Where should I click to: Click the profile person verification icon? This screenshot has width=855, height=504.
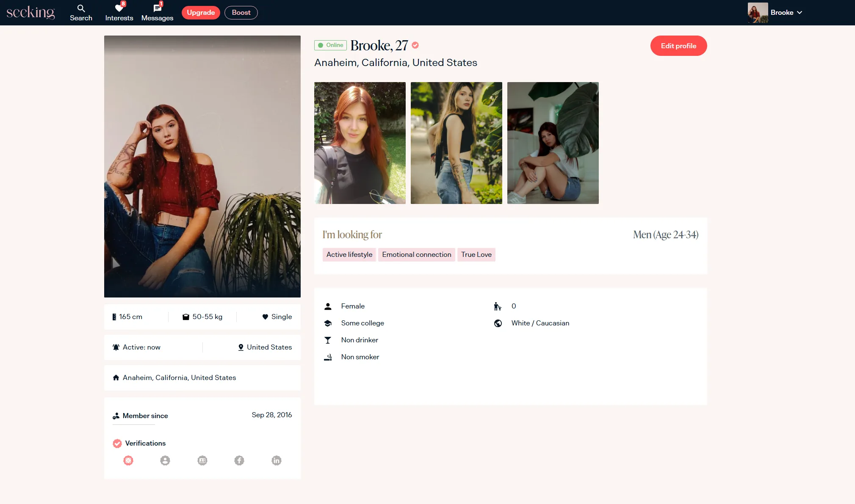[x=165, y=460]
